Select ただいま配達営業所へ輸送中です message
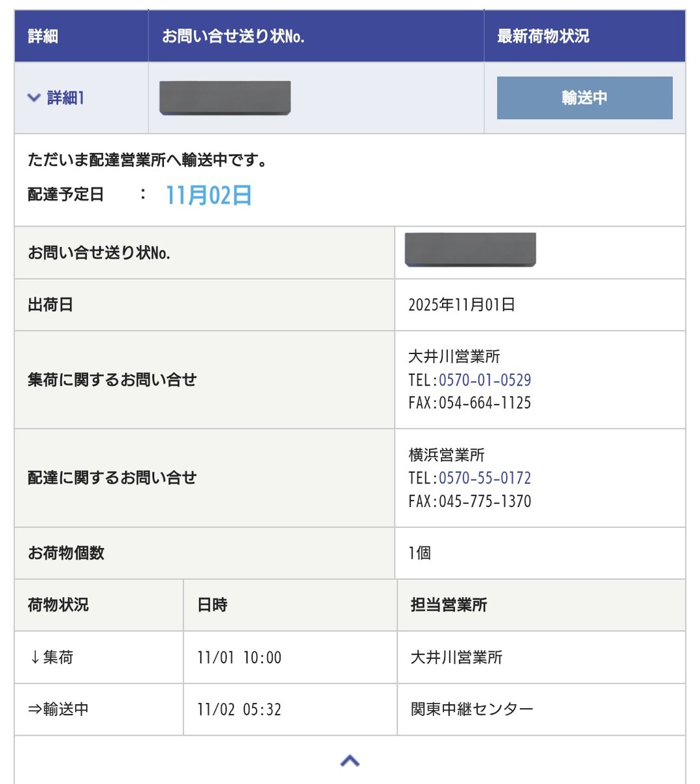Viewport: 700px width, 784px height. pyautogui.click(x=148, y=160)
